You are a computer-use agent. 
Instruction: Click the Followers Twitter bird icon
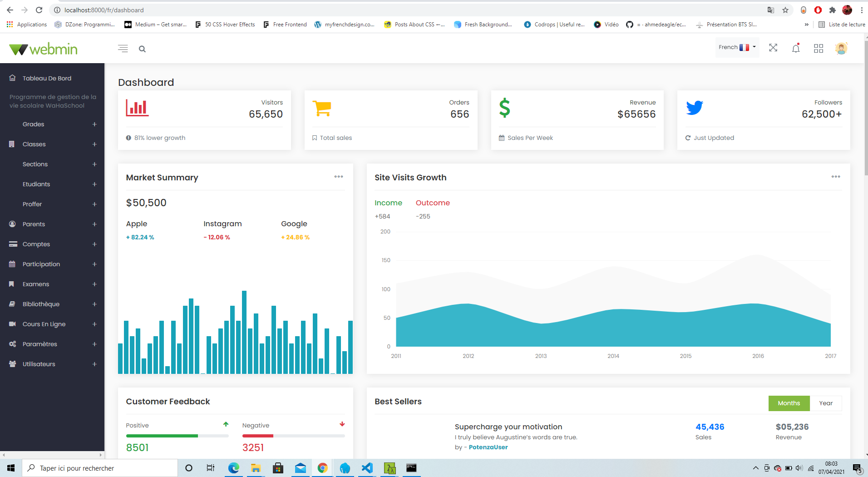[695, 108]
